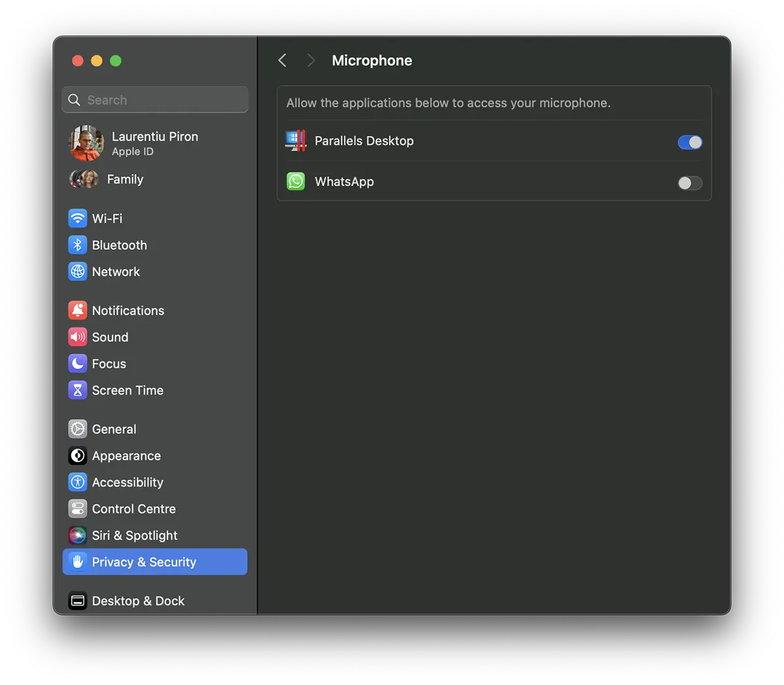The height and width of the screenshot is (685, 784).
Task: Open Accessibility settings
Action: [x=127, y=482]
